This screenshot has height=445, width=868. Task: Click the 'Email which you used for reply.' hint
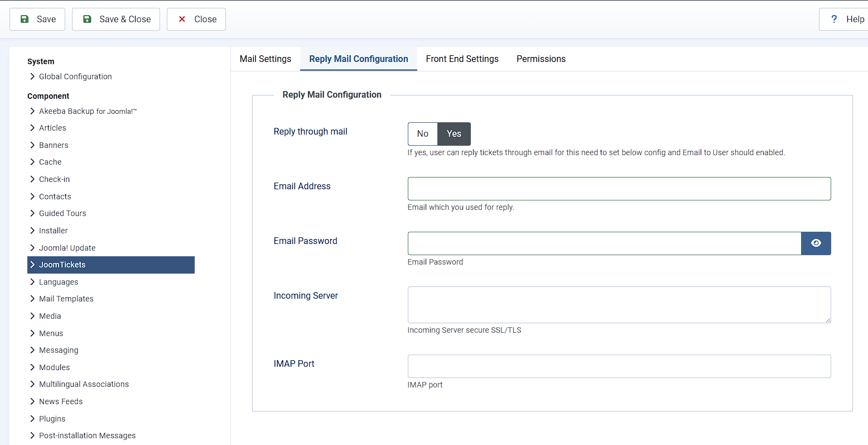coord(461,207)
